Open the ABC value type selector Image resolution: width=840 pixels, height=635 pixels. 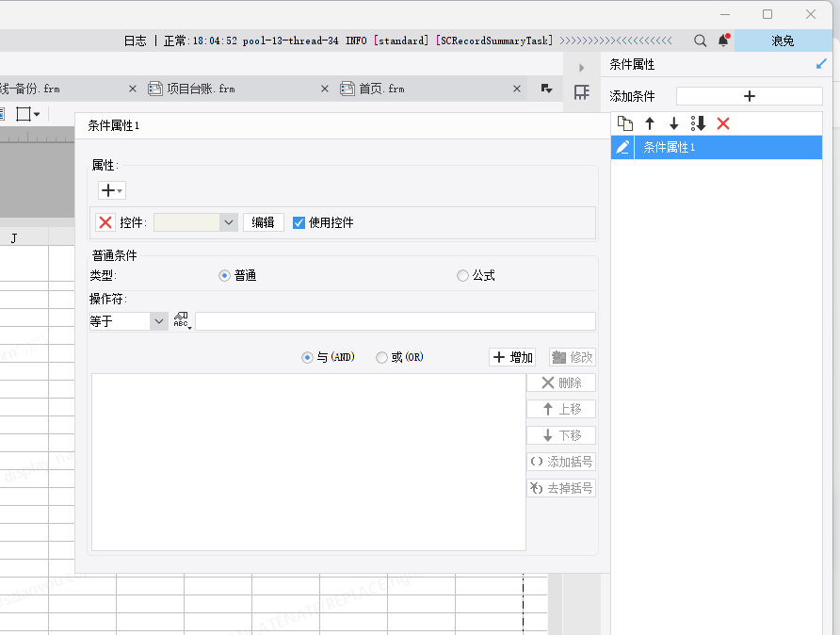click(x=182, y=321)
